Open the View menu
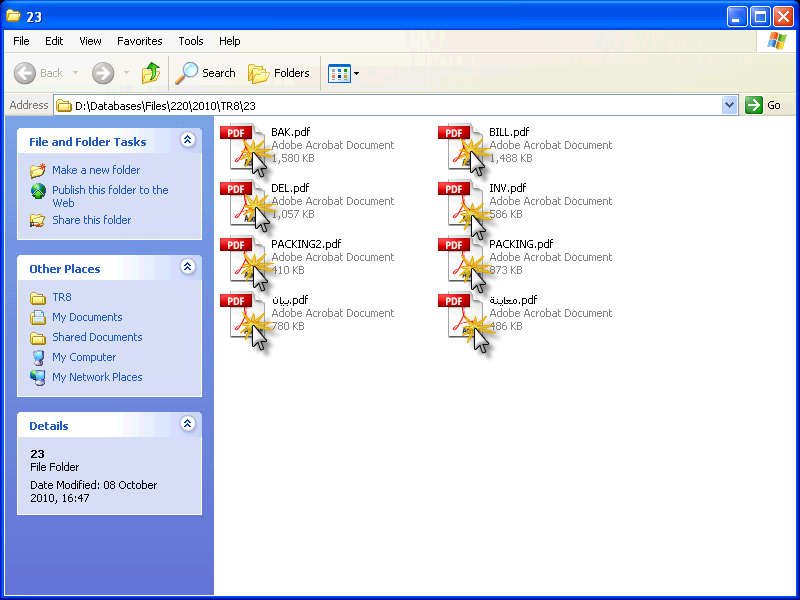 click(x=90, y=41)
